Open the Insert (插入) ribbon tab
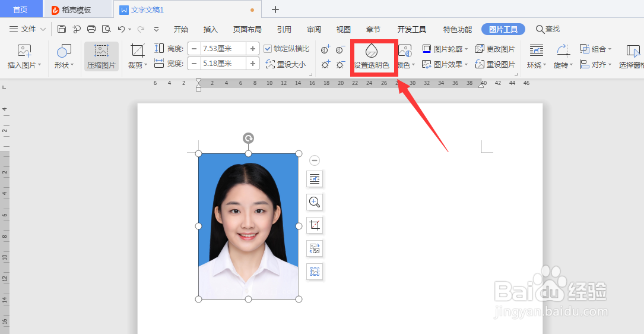The image size is (644, 334). point(210,29)
